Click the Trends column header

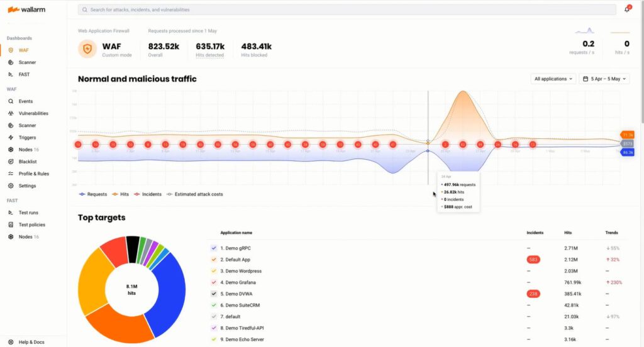pyautogui.click(x=611, y=233)
